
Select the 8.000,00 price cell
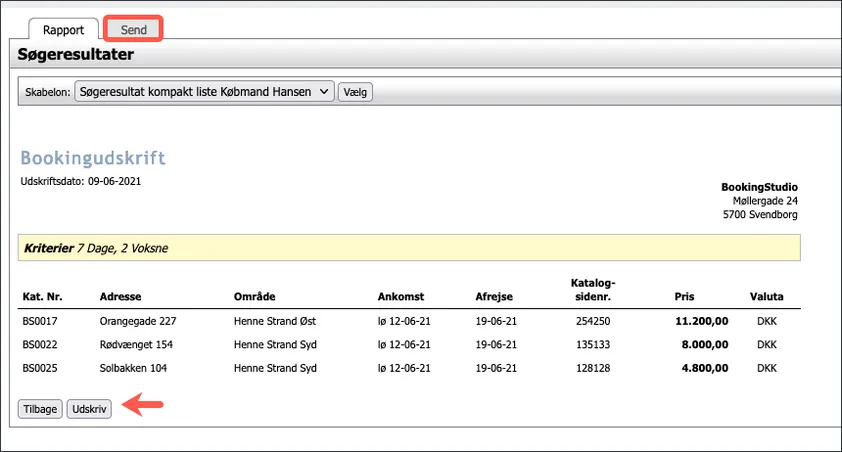click(x=702, y=344)
